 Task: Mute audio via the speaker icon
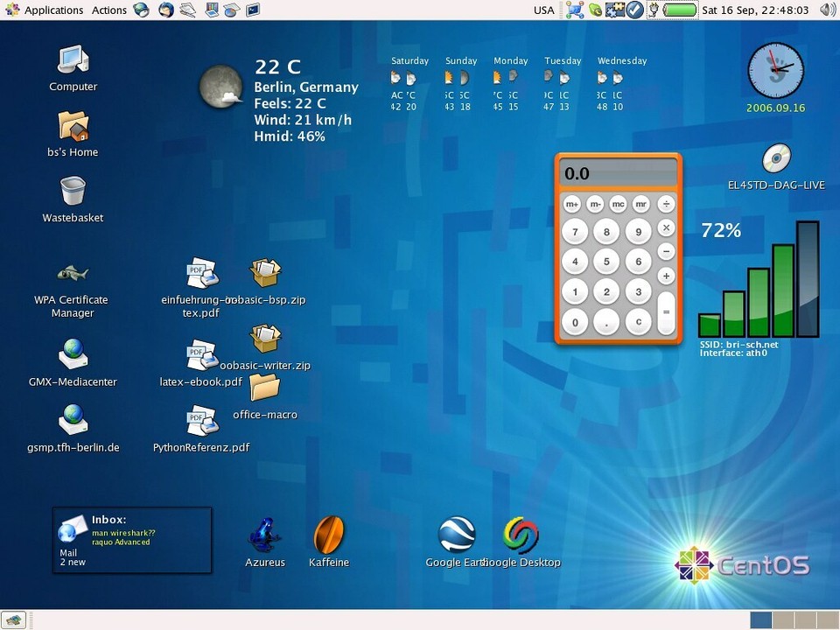[826, 10]
